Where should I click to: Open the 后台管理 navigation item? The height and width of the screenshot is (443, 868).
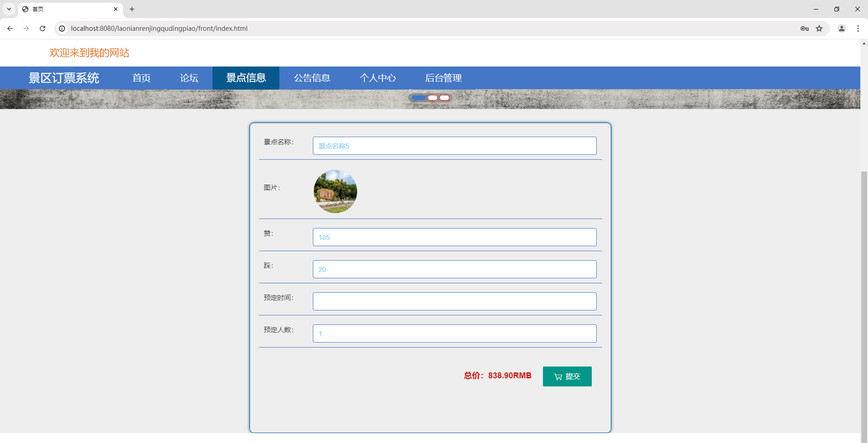(443, 78)
